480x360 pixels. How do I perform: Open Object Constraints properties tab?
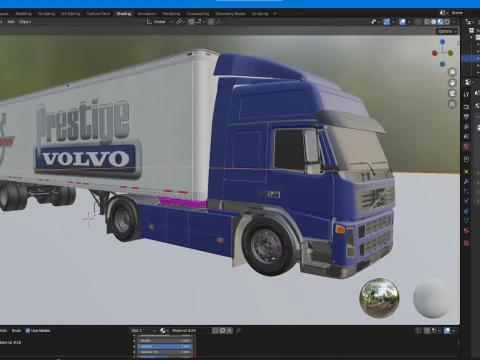tap(466, 211)
